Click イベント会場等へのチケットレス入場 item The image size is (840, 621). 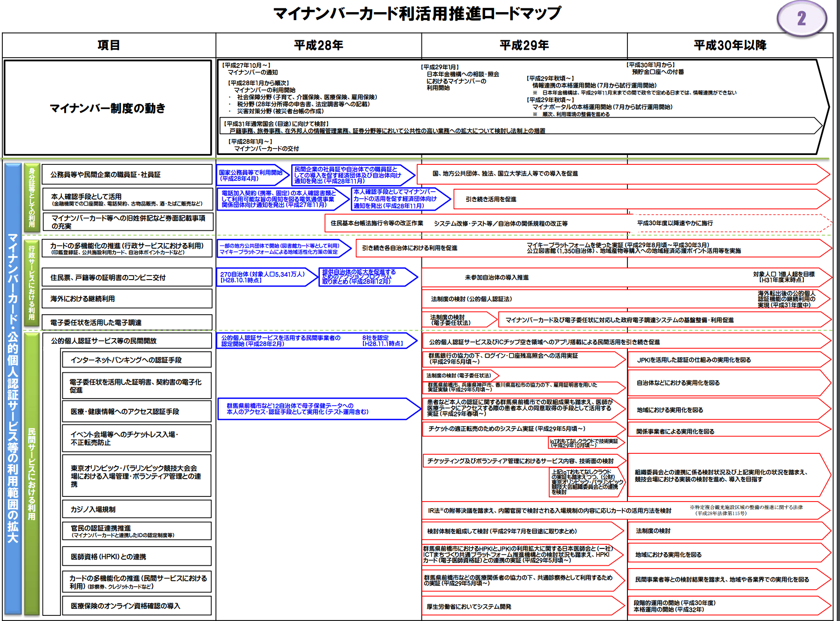pos(137,438)
